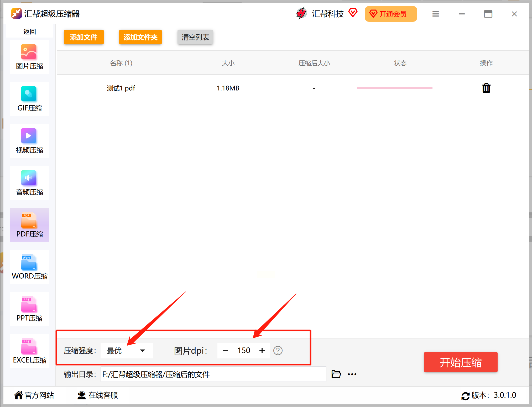532x407 pixels.
Task: Open EXCEL压缩 tool
Action: click(29, 351)
